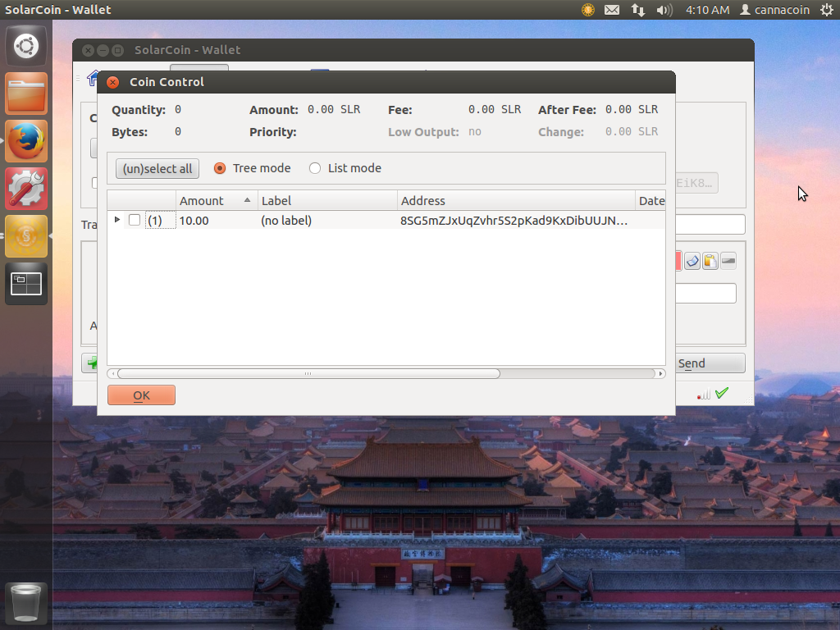The width and height of the screenshot is (840, 630).
Task: Click the (un)select all button
Action: click(x=157, y=169)
